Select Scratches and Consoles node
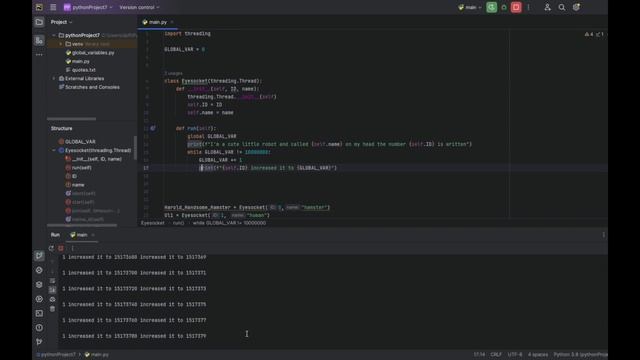The width and height of the screenshot is (640, 360). coord(89,87)
